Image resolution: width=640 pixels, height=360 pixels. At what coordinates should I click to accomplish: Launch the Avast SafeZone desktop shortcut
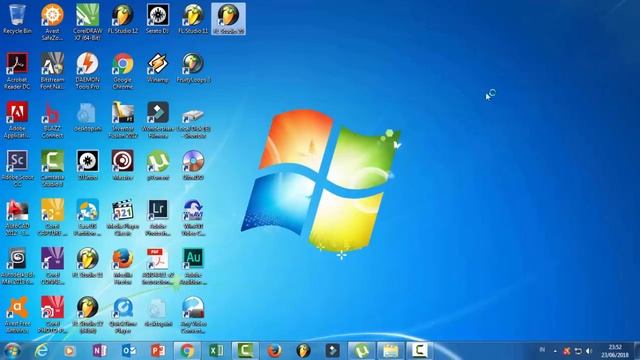click(52, 22)
